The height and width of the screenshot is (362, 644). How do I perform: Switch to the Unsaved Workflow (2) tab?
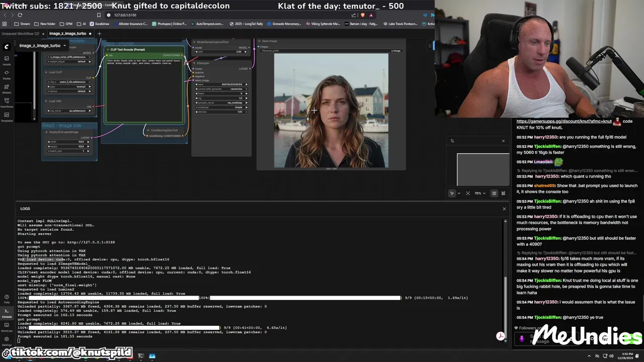click(x=21, y=34)
